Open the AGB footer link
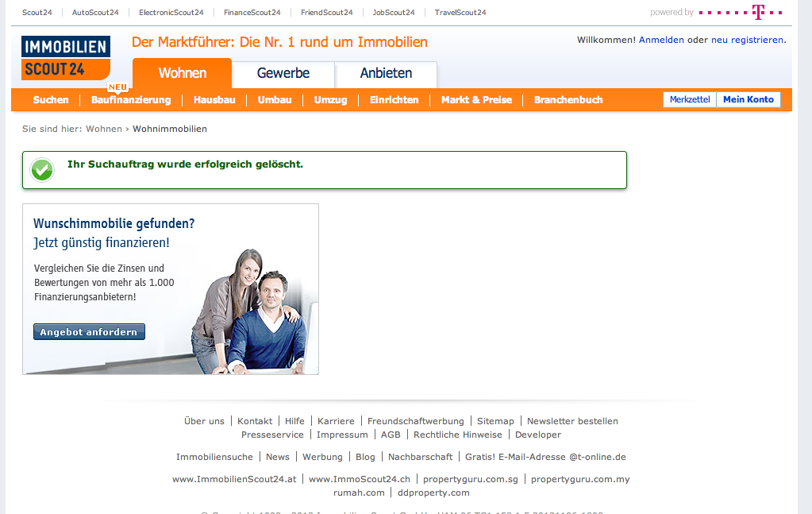Image resolution: width=812 pixels, height=514 pixels. pyautogui.click(x=391, y=435)
